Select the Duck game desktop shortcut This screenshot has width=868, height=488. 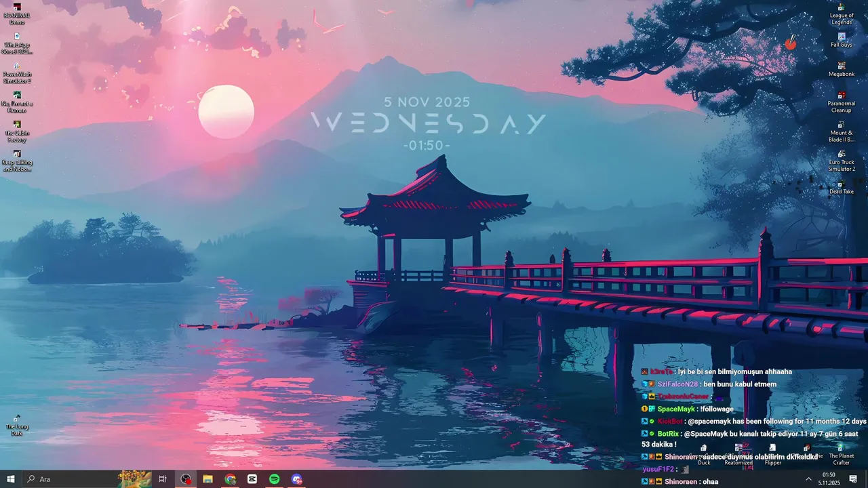tap(704, 454)
